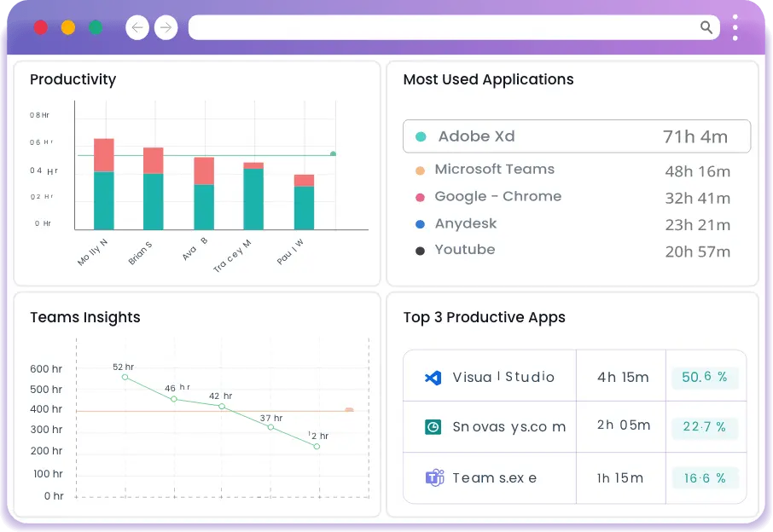Click the yellow window minimize dot

click(x=68, y=27)
